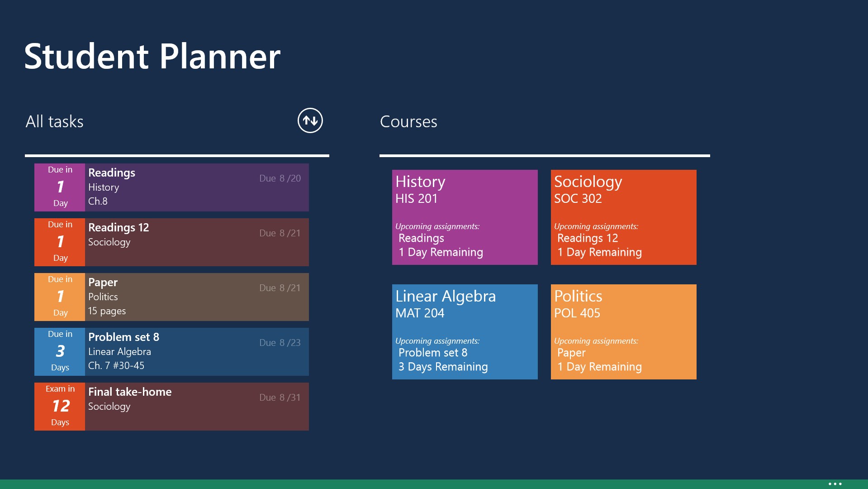Click the Due 8/31 date label
Viewport: 868px width, 489px height.
(x=280, y=398)
